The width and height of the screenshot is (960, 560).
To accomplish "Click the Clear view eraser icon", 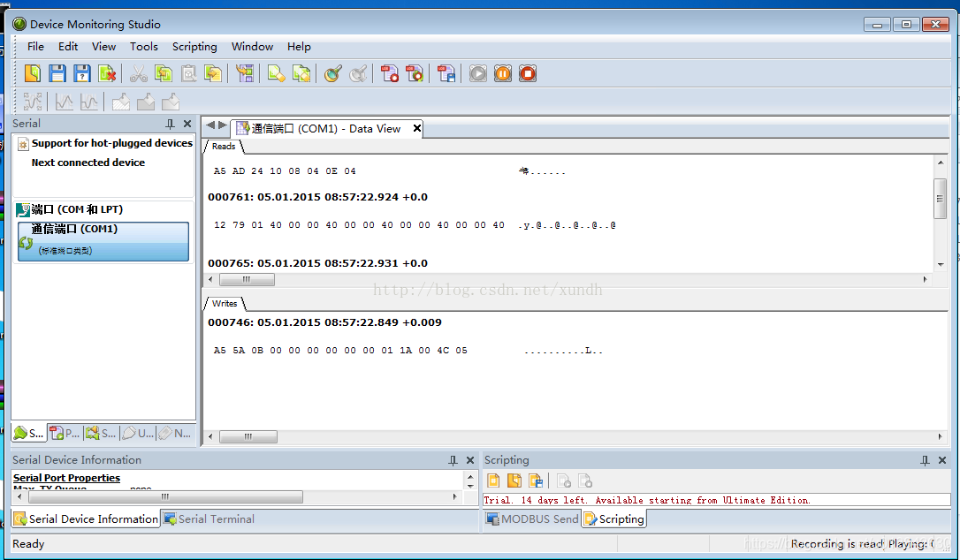I will pos(276,73).
